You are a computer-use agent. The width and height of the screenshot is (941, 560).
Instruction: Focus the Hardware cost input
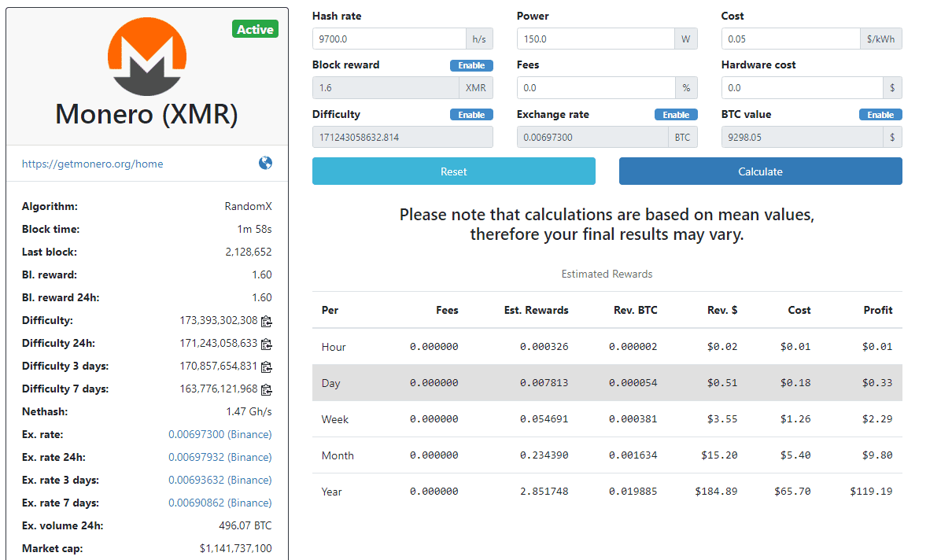tap(802, 87)
